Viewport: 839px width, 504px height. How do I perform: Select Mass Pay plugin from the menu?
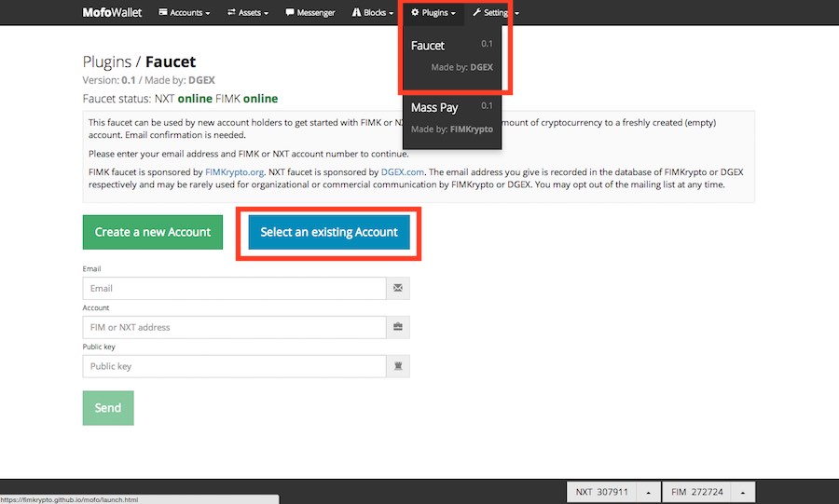[x=451, y=117]
